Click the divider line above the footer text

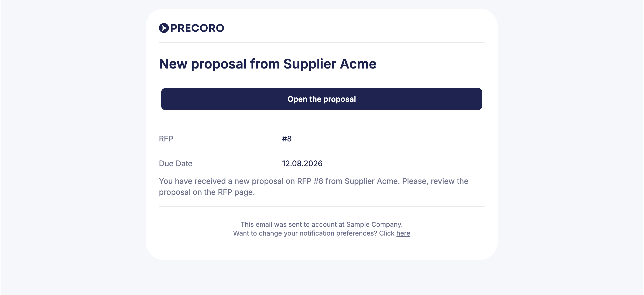point(322,207)
